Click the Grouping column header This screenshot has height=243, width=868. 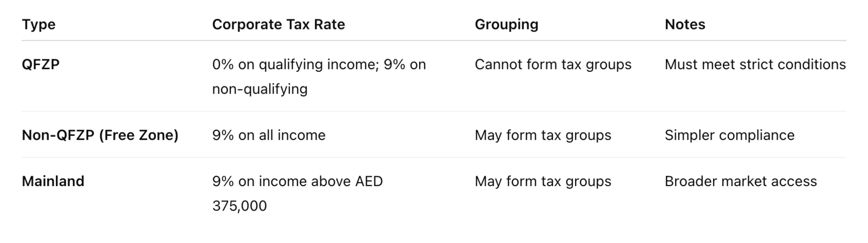[506, 24]
